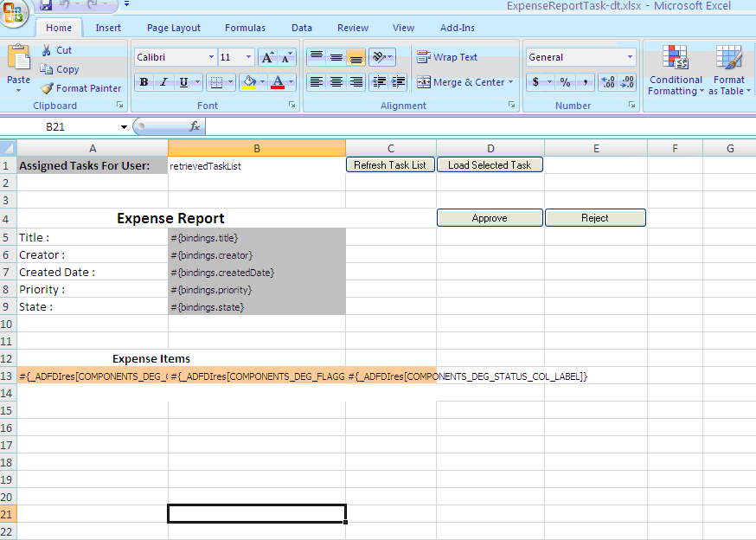
Task: Cut the selected cell contents
Action: (x=57, y=50)
